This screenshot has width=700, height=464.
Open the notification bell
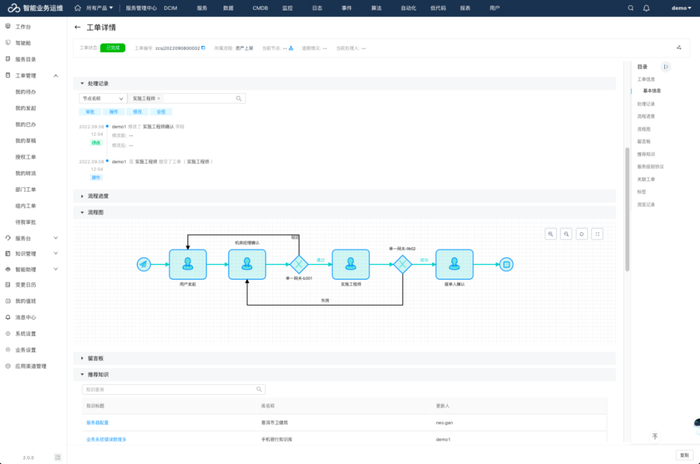646,7
